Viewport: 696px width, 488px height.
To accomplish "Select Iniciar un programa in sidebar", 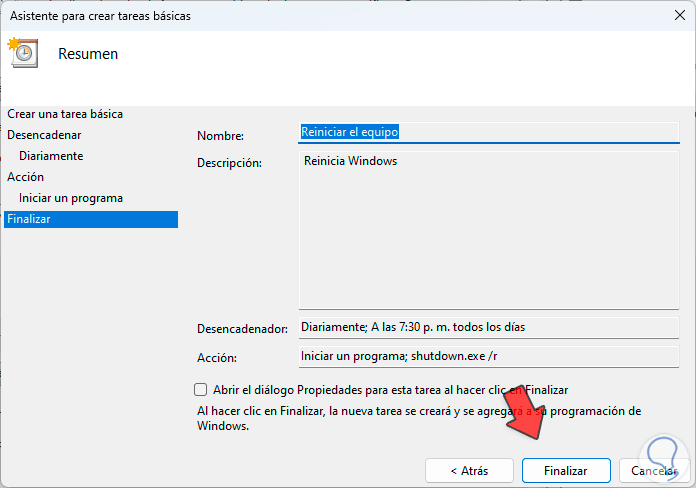I will click(x=71, y=198).
